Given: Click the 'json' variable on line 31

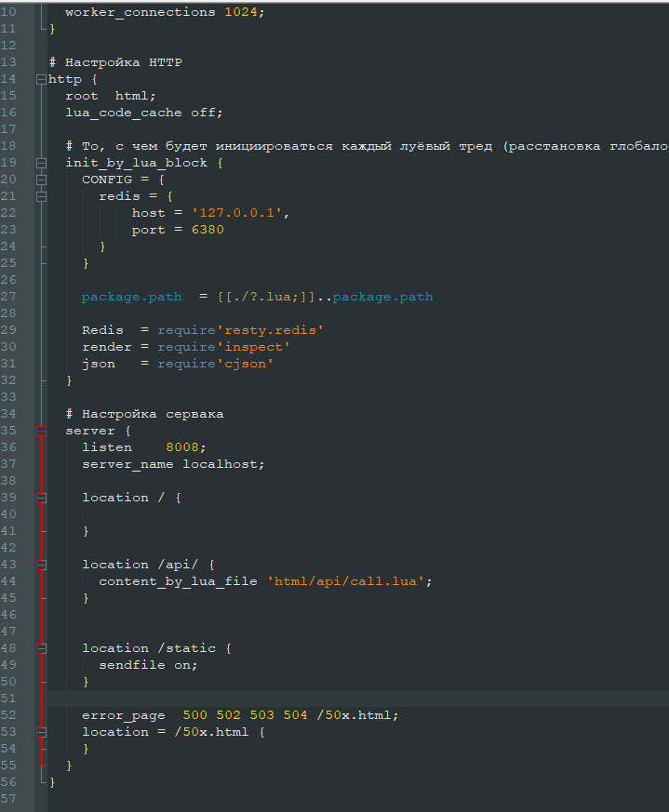Looking at the screenshot, I should (99, 364).
